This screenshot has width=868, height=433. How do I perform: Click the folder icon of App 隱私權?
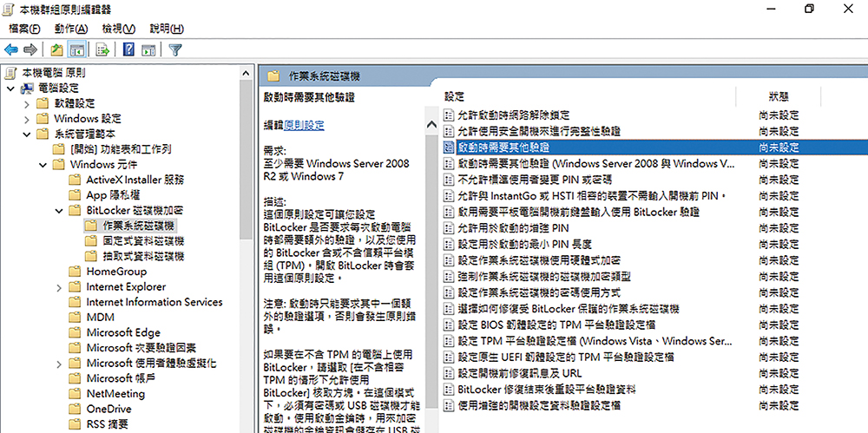pos(75,195)
